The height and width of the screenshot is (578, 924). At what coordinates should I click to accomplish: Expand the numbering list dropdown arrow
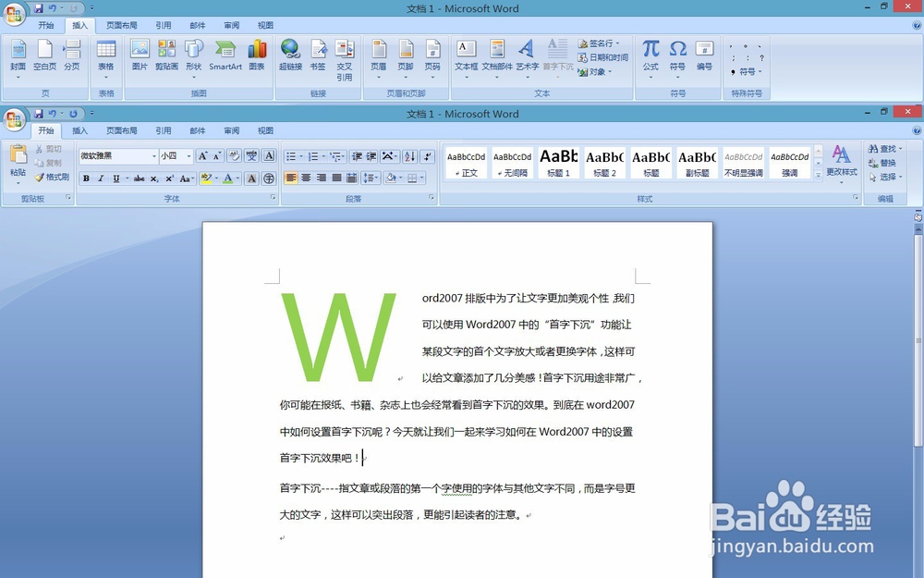[x=324, y=156]
